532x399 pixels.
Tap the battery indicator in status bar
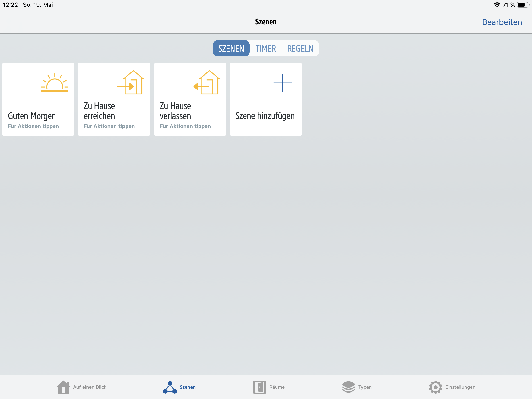[x=522, y=5]
